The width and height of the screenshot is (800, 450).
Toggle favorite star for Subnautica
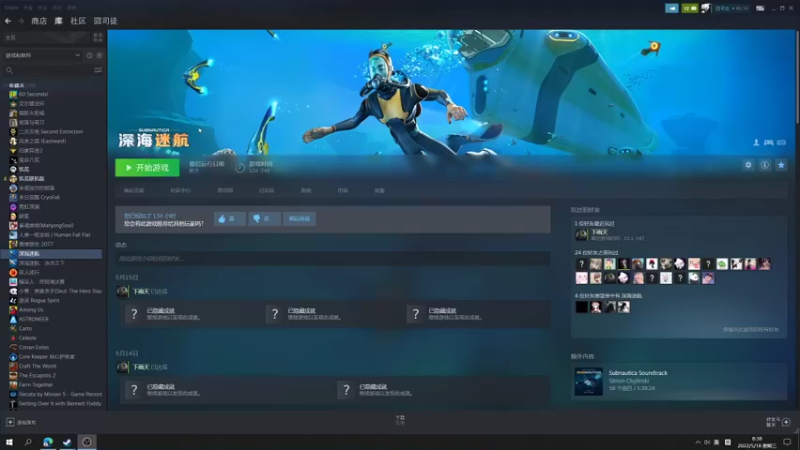coord(781,165)
